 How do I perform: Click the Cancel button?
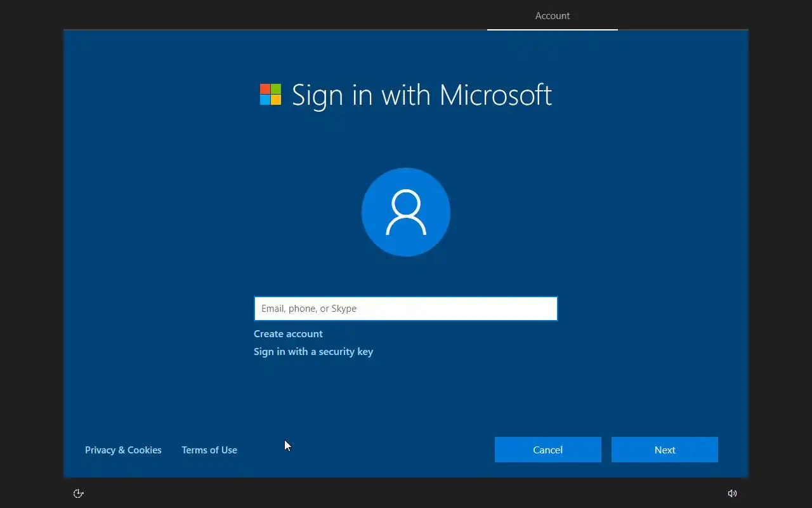pyautogui.click(x=548, y=450)
